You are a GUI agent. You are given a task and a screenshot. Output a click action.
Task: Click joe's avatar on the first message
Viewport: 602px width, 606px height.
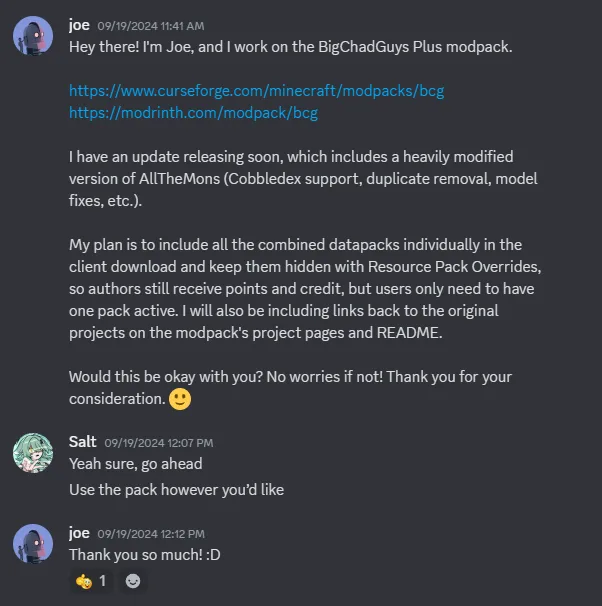click(x=33, y=36)
